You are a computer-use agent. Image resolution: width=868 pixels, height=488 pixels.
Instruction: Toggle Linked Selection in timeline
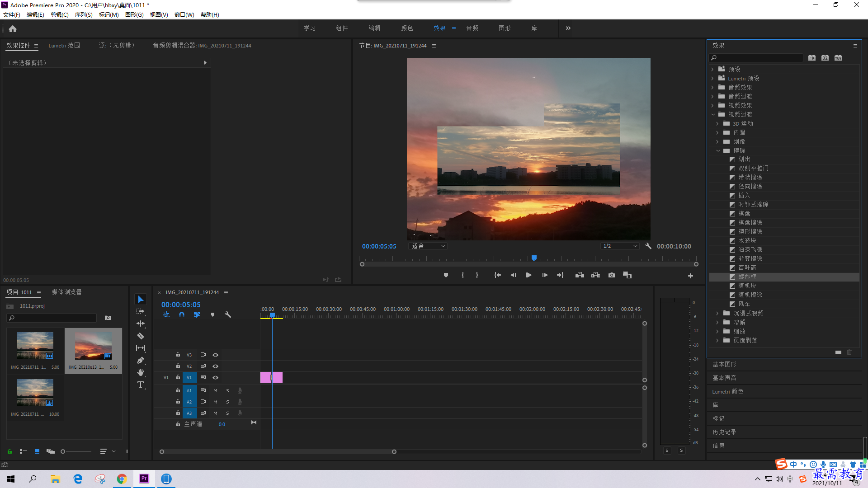point(197,314)
